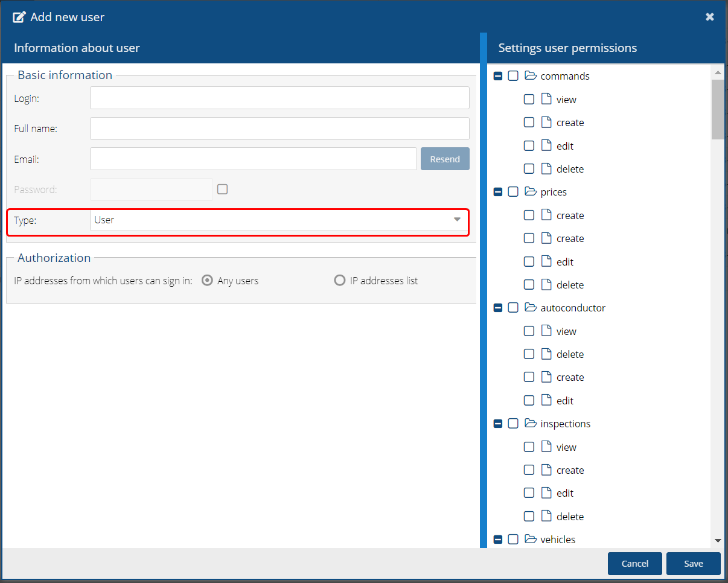Click file icon next to inspections delete
Viewport: 728px width, 583px height.
tap(546, 517)
